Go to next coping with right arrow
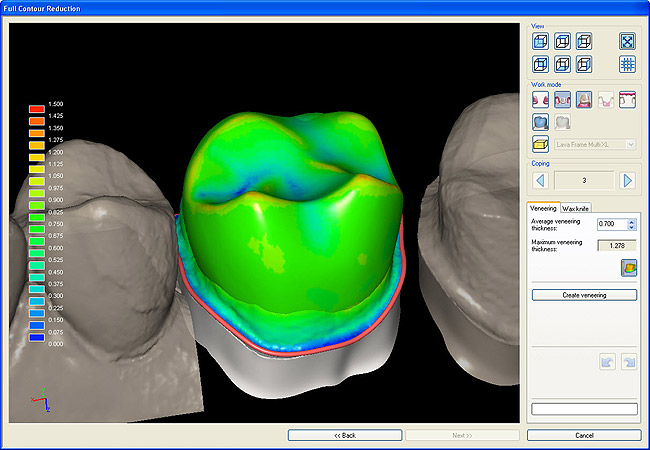The height and width of the screenshot is (450, 650). click(x=627, y=181)
